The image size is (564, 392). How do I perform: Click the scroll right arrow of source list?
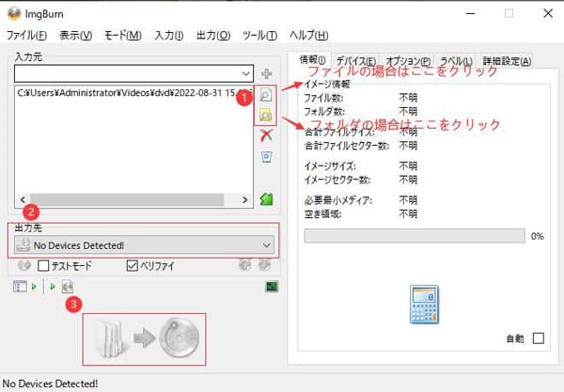coord(245,199)
